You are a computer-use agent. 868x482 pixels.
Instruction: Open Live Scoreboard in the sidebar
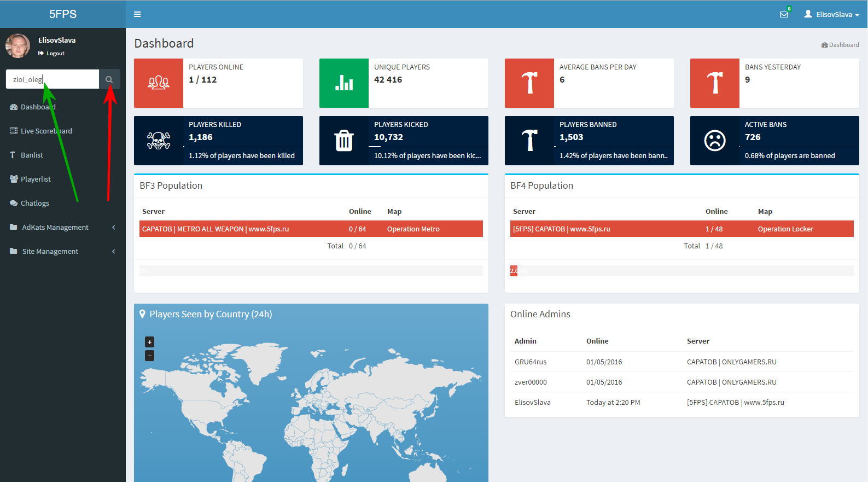pyautogui.click(x=63, y=131)
